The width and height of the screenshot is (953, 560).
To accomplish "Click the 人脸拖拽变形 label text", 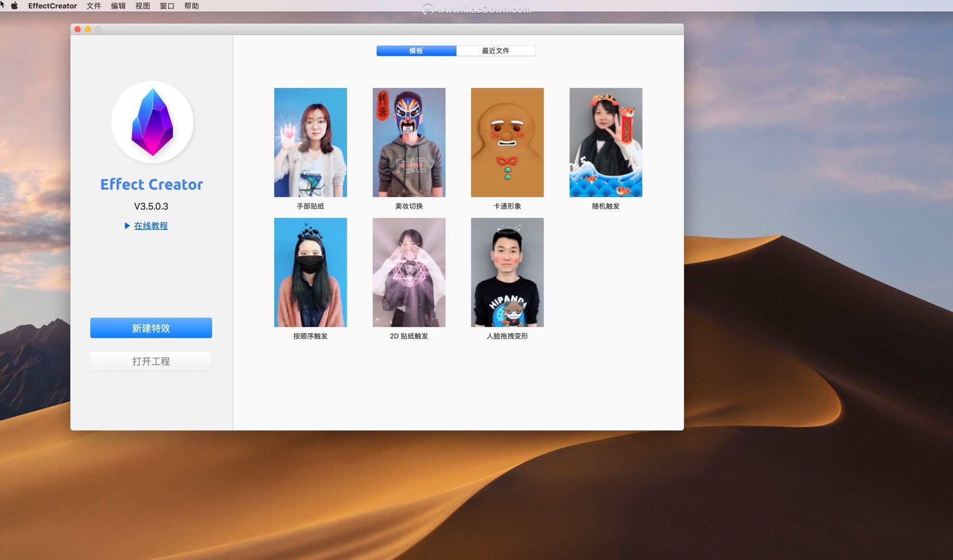I will point(507,336).
